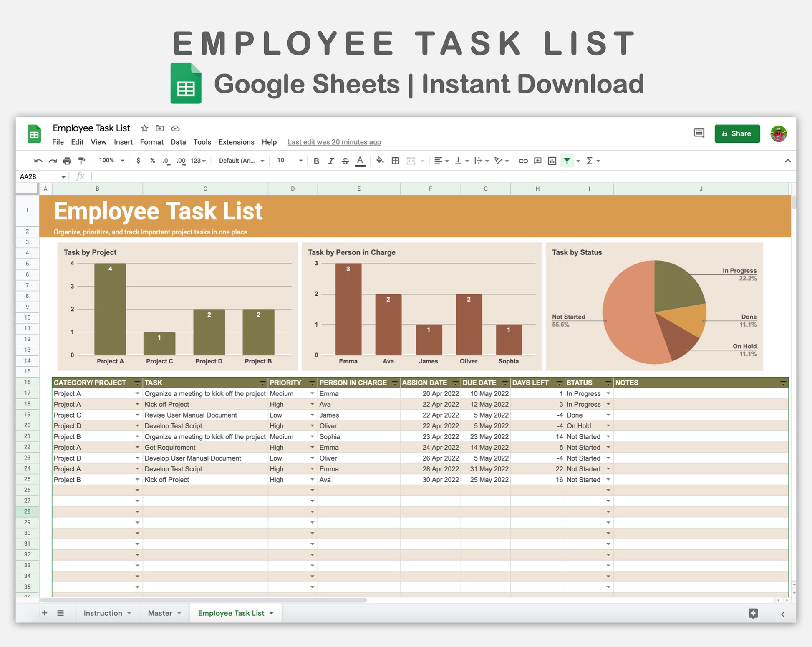Open the Extensions menu
The image size is (812, 647).
(x=236, y=142)
